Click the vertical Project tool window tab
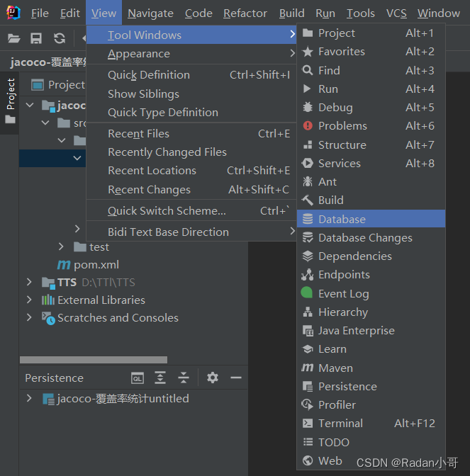 tap(10, 102)
